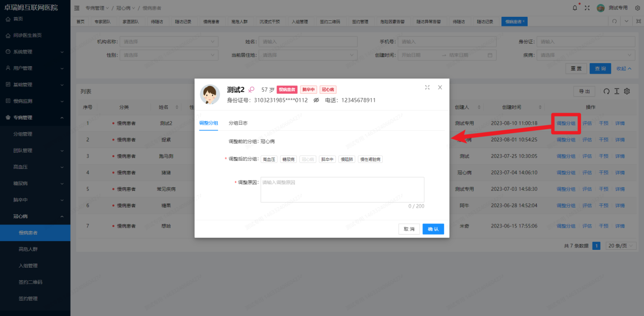Click the 创建时间 calendar icon
The image size is (644, 316).
click(x=490, y=55)
